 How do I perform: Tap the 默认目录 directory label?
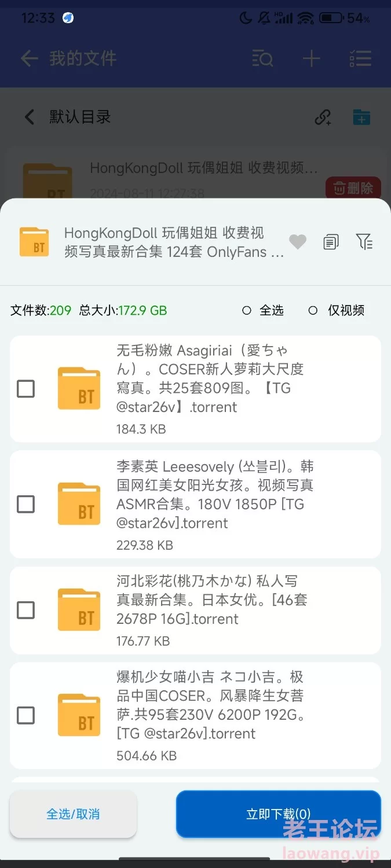(x=80, y=117)
